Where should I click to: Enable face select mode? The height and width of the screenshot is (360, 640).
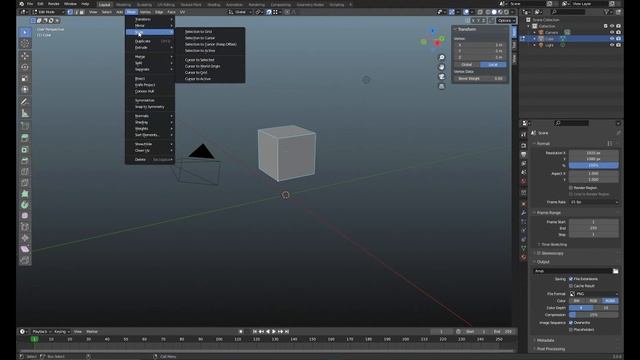click(82, 12)
